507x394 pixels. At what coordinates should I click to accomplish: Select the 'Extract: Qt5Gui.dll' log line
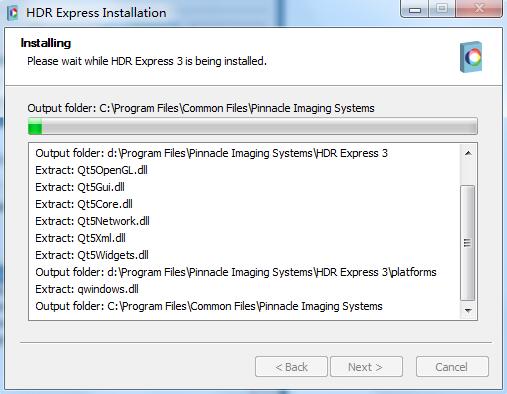tap(80, 187)
